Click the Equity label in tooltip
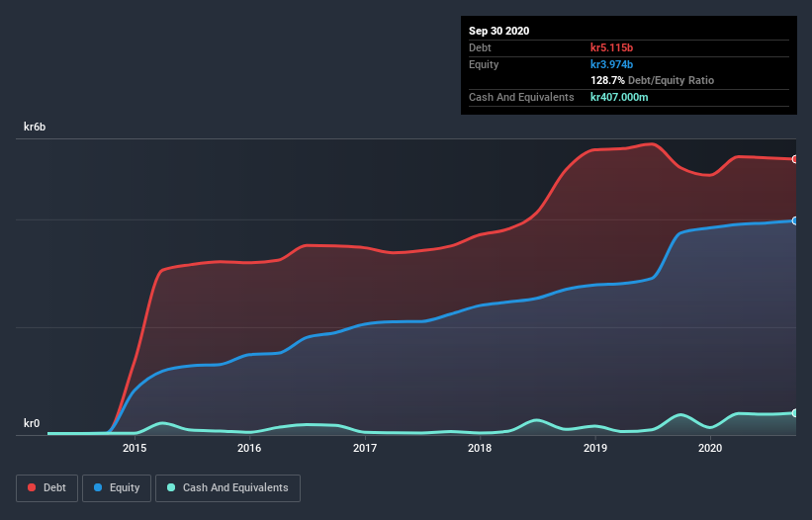The image size is (812, 520). pos(484,64)
